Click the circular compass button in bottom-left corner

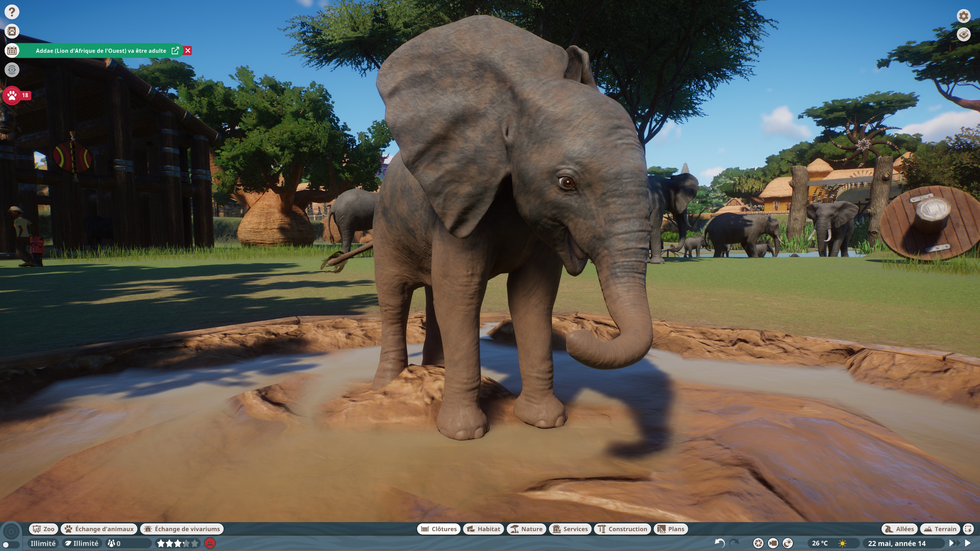pos(11,531)
